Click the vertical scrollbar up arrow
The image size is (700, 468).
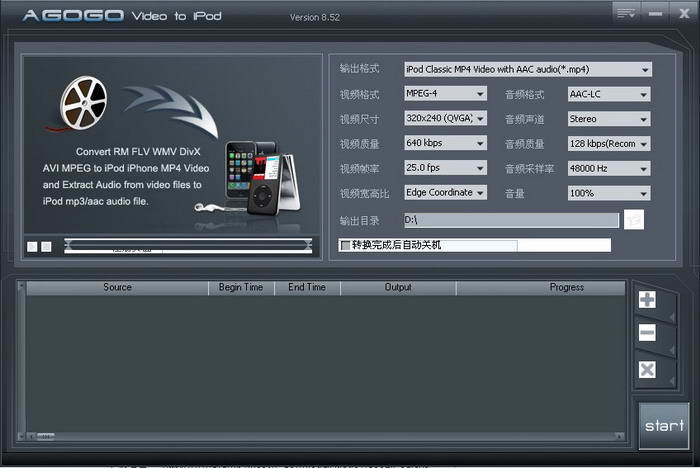pyautogui.click(x=21, y=286)
